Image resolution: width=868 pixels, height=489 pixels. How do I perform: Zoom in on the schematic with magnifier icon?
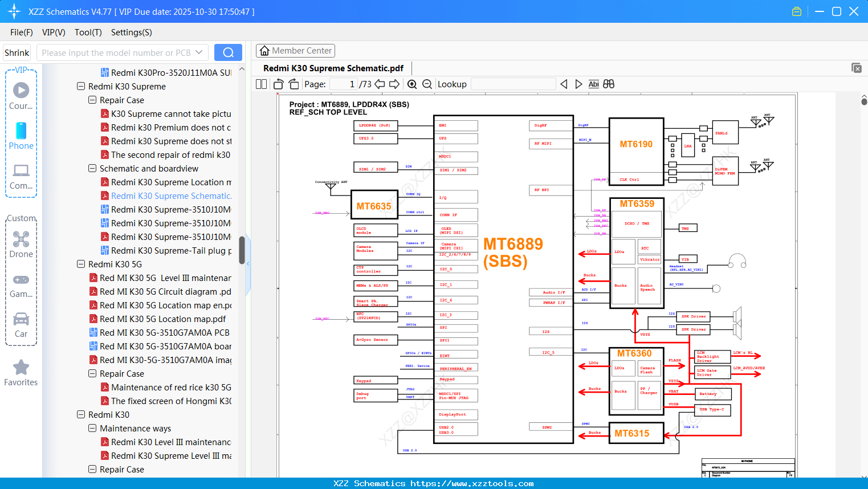411,84
